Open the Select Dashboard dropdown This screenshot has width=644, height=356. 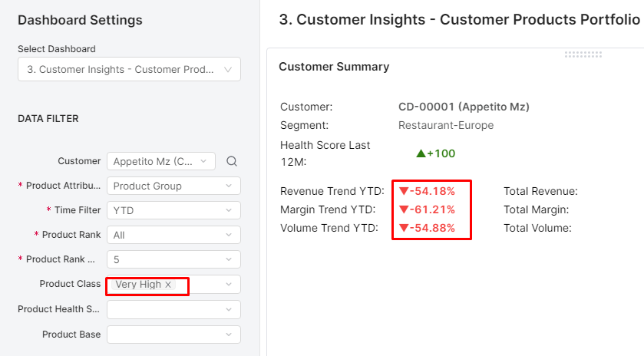(x=129, y=69)
